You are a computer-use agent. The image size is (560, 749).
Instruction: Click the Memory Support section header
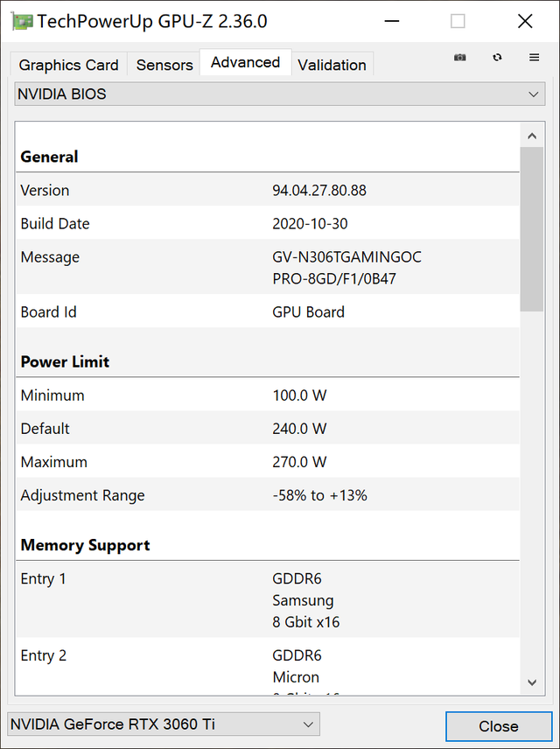point(85,545)
